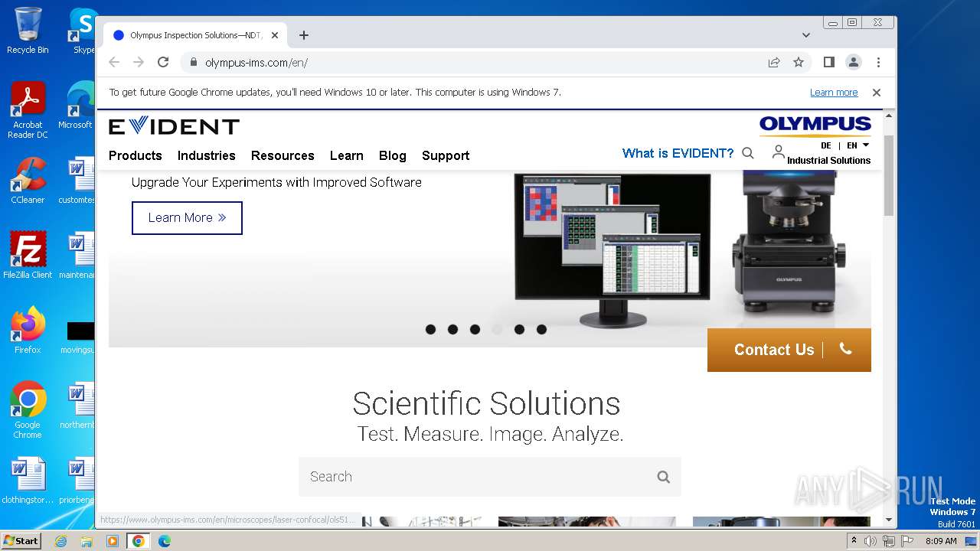
Task: Expand the EN language dropdown
Action: point(858,145)
